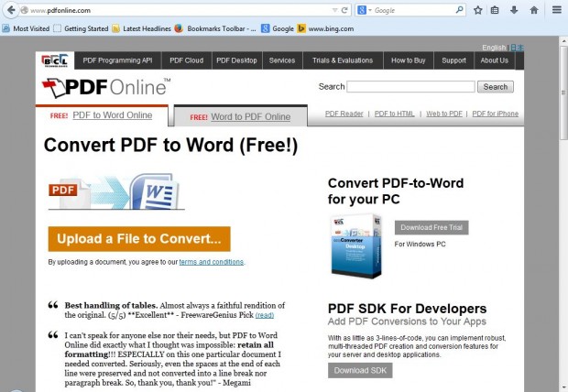
Task: Open the Google bookmark in bookmarks bar
Action: coord(278,28)
